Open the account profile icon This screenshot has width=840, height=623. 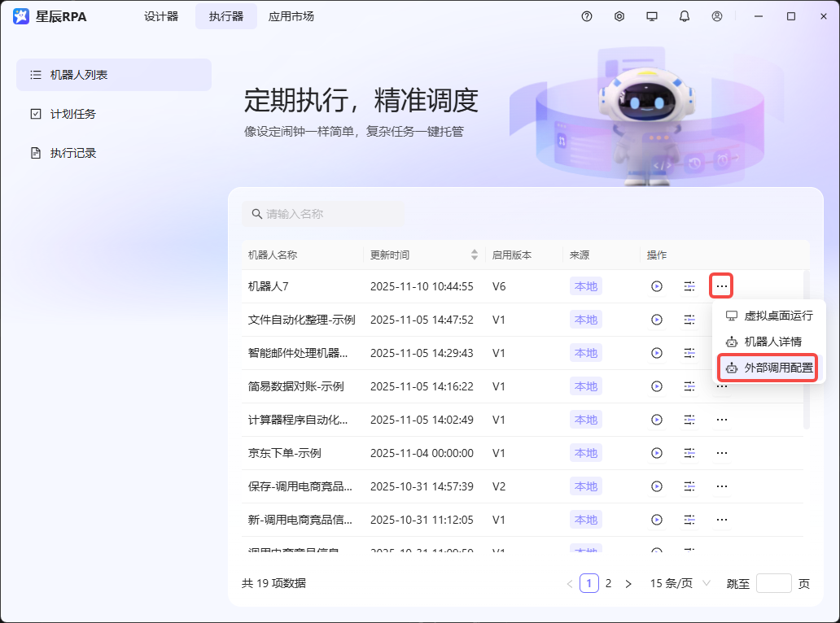[717, 15]
